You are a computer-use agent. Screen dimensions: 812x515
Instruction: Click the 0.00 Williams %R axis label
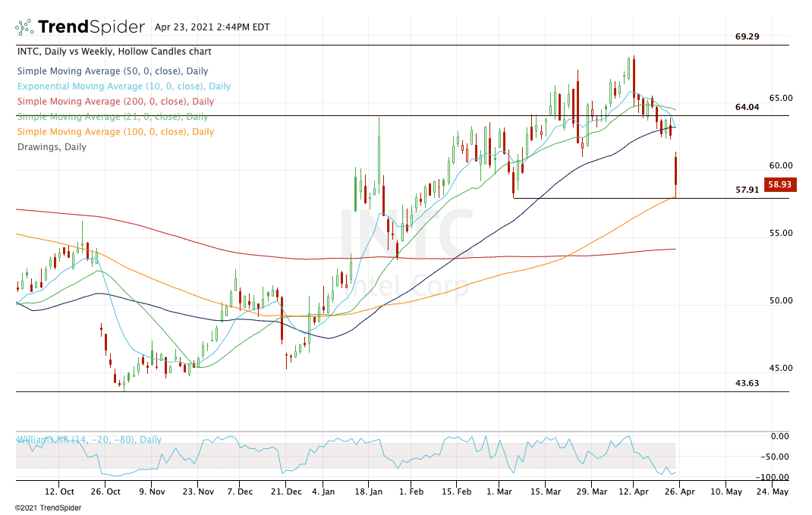click(x=779, y=436)
